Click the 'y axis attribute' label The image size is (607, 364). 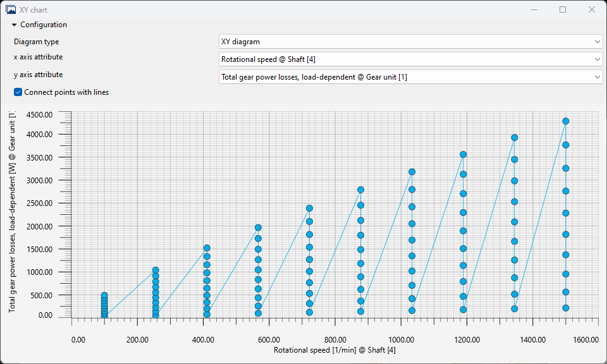coord(38,75)
